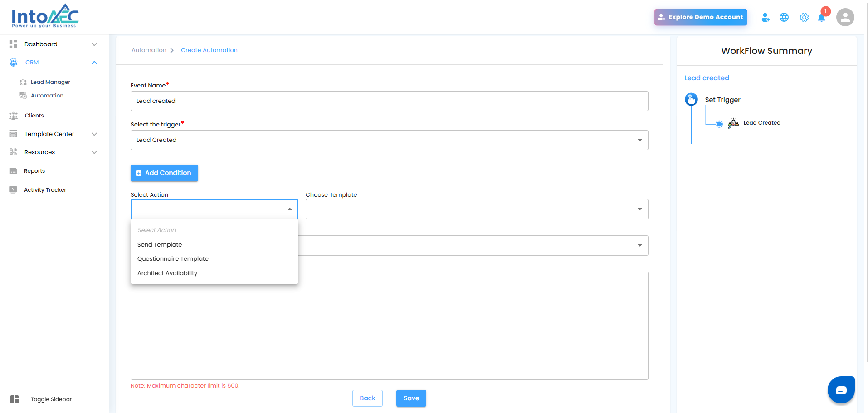Viewport: 868px width, 413px height.
Task: Click the add user icon in header
Action: [766, 17]
